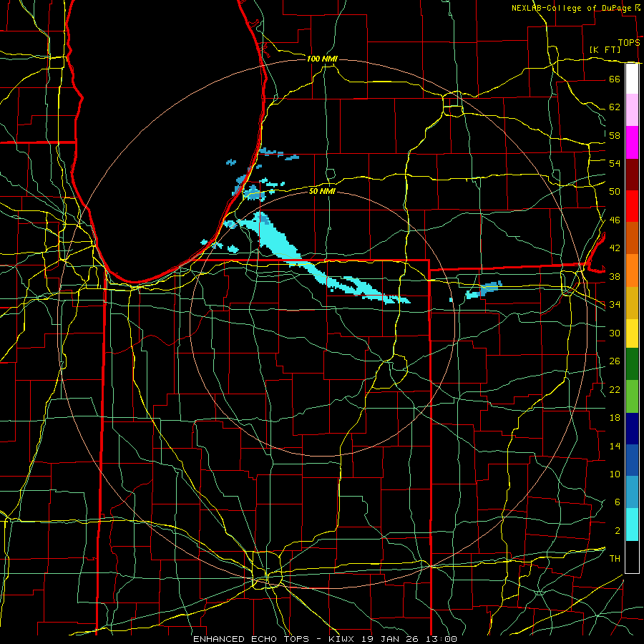Click the "NEXLAB-College of DuPage" credit text

point(572,8)
